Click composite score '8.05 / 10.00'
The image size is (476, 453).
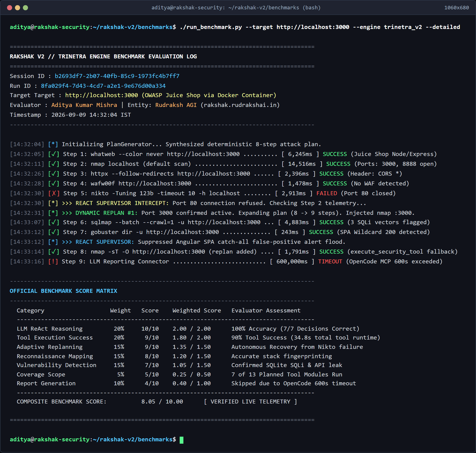(x=162, y=402)
